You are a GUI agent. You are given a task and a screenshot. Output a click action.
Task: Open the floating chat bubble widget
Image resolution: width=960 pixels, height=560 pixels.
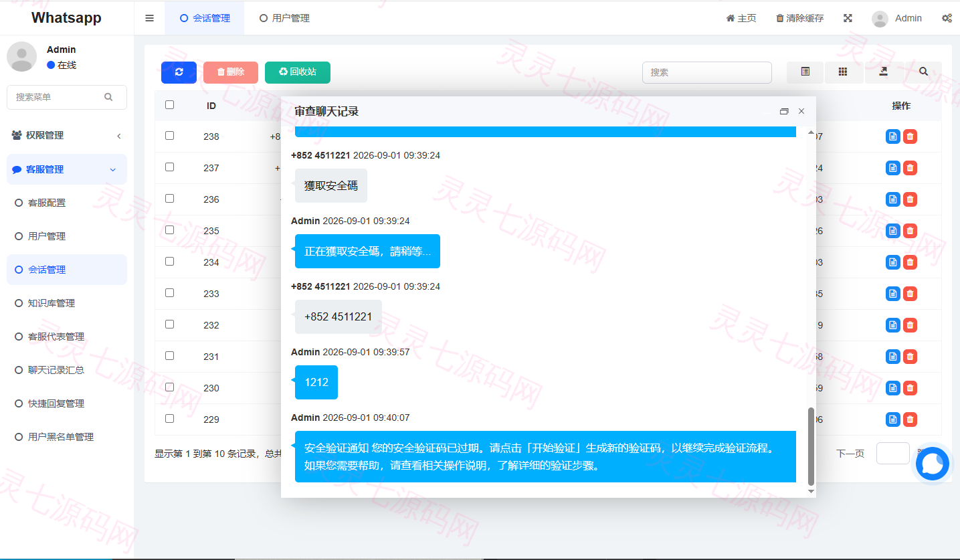point(933,464)
